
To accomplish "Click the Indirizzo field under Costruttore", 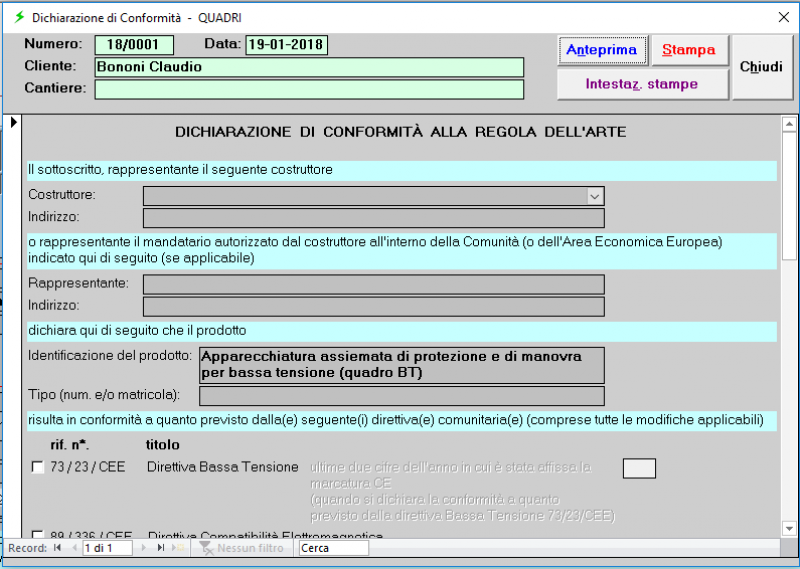I will [x=374, y=218].
